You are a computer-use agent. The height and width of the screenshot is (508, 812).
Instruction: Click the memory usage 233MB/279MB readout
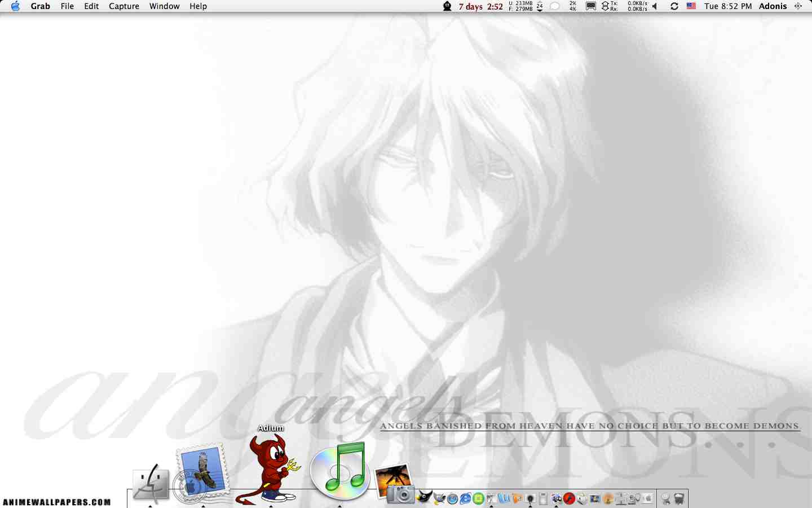pos(520,6)
